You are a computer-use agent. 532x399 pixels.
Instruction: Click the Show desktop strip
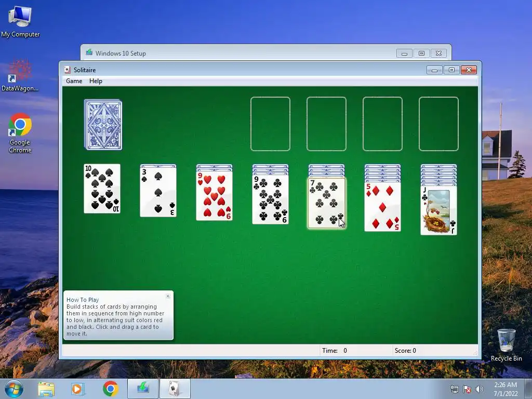[528, 389]
